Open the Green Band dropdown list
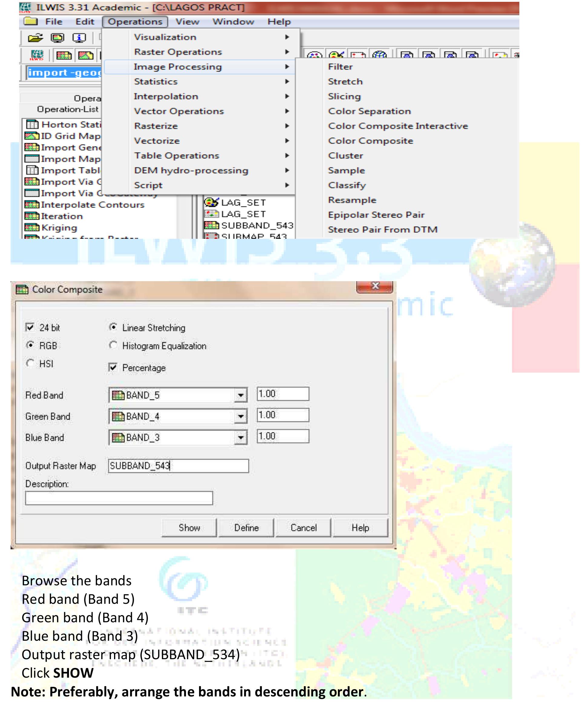The width and height of the screenshot is (588, 707). pos(240,416)
